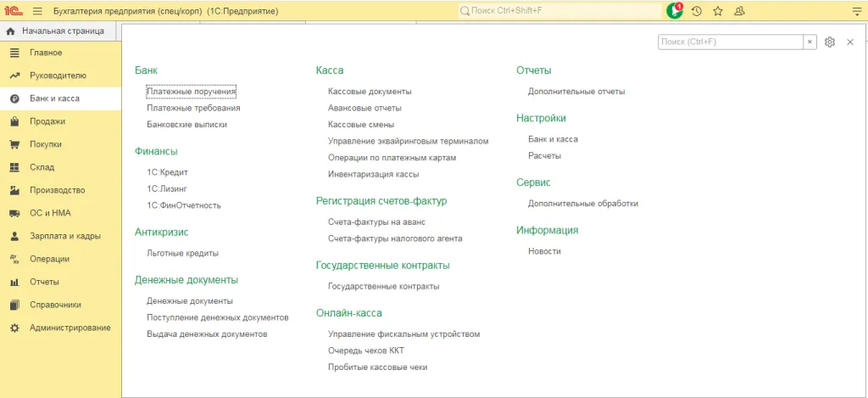
Task: Click the user profile icon in title bar
Action: 739,10
